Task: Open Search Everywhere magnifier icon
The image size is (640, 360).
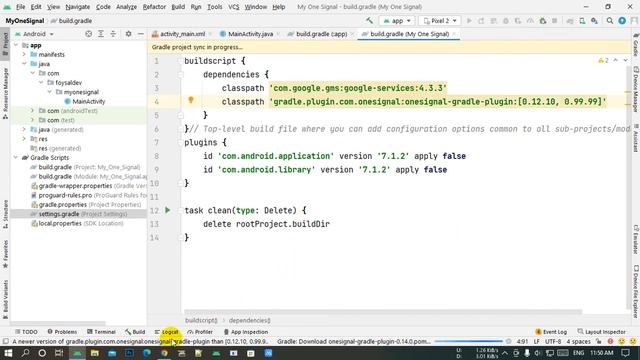Action: (610, 20)
